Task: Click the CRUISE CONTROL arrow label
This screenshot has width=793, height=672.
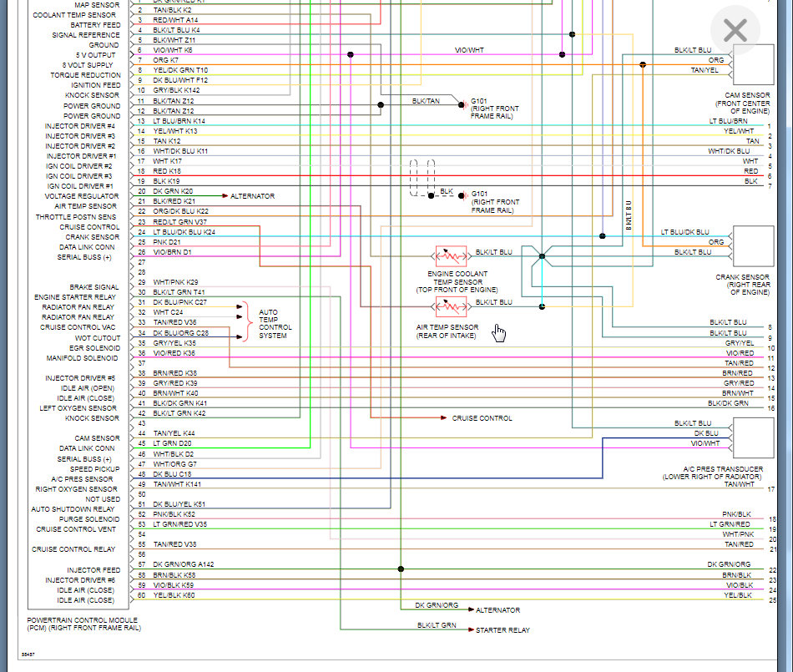Action: coord(482,418)
